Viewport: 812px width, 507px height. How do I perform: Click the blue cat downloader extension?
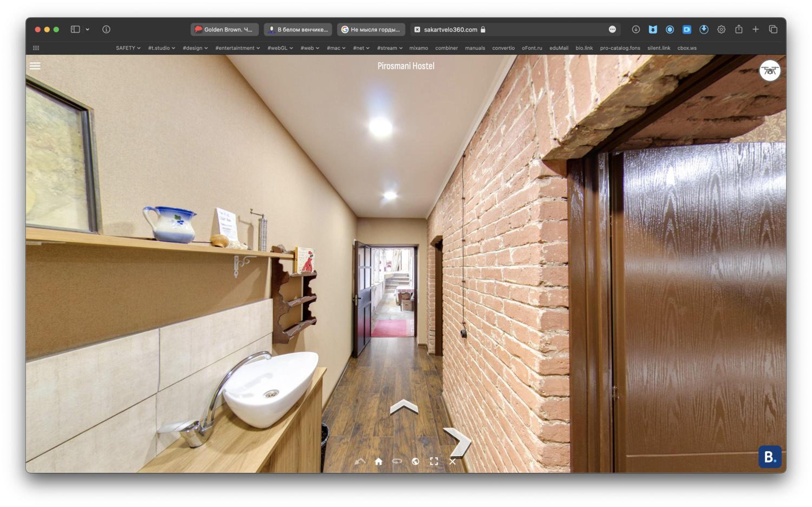pos(653,30)
